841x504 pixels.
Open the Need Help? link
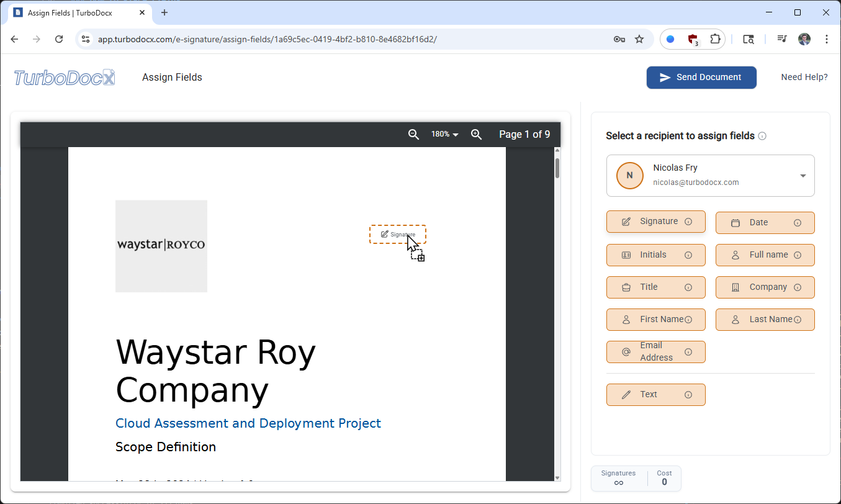(804, 77)
